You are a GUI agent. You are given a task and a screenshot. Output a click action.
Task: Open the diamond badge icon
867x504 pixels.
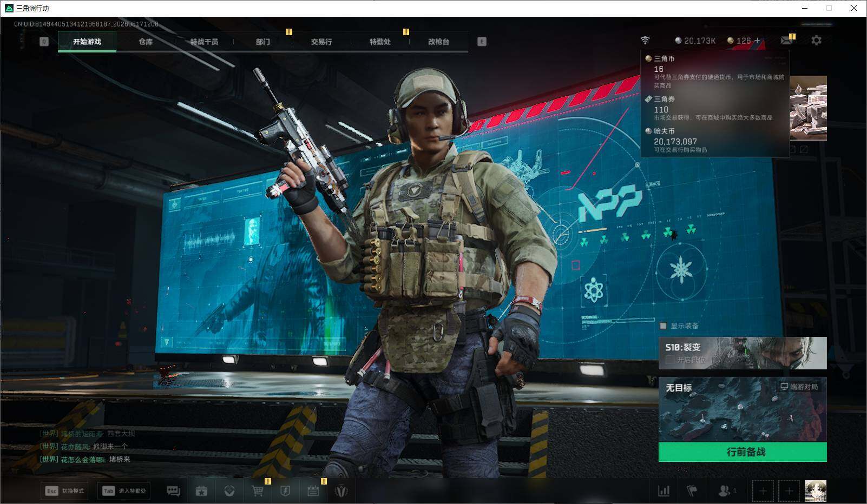point(229,490)
